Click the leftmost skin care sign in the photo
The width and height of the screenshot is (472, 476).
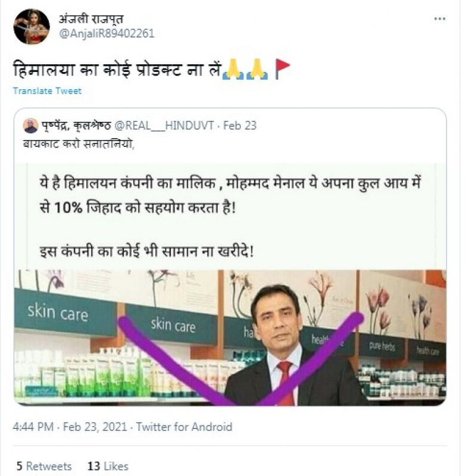[x=57, y=312]
